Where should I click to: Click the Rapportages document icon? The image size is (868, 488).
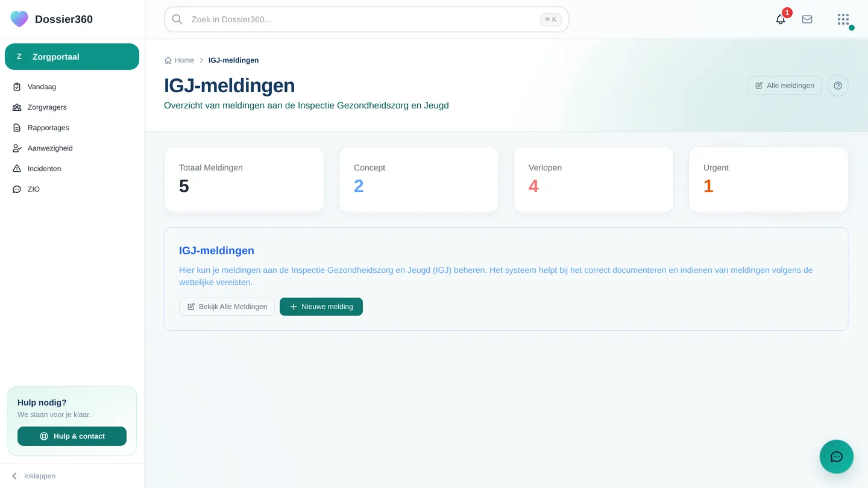point(17,128)
